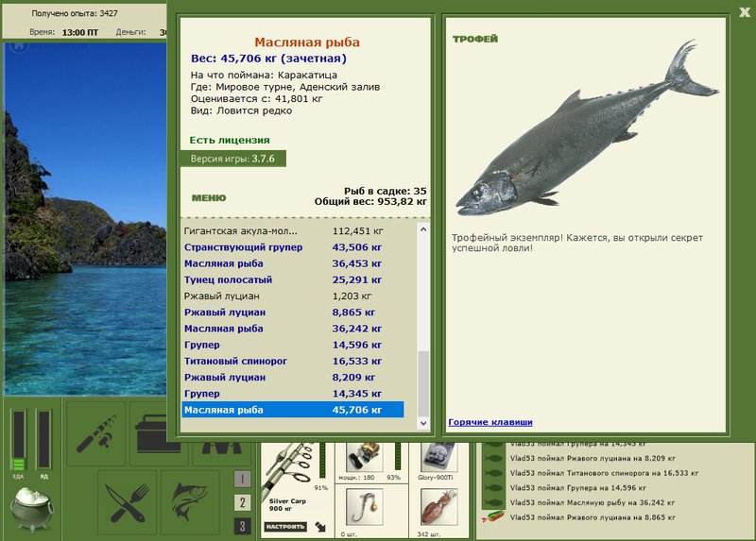Click the Есть лицензия label

tap(230, 140)
